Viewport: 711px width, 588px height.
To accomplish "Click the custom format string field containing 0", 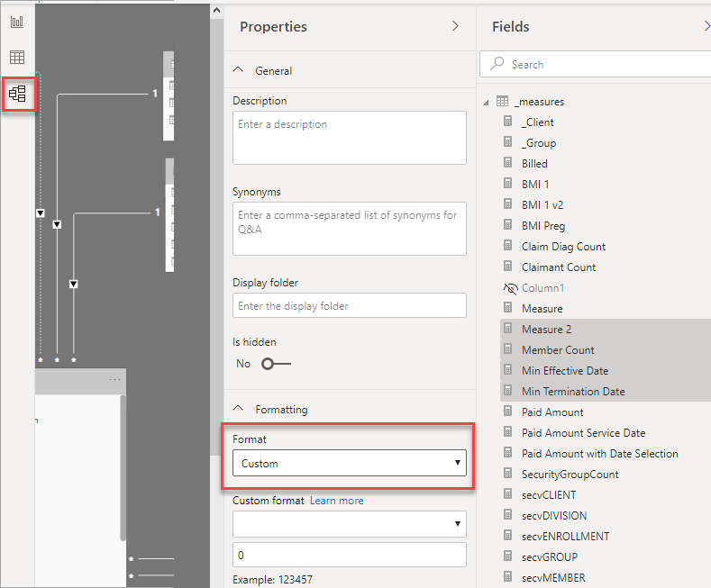I will point(349,555).
